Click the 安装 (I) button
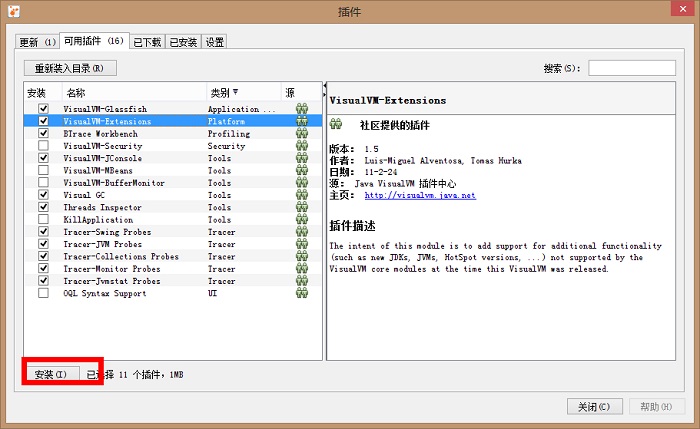Image resolution: width=700 pixels, height=429 pixels. click(x=53, y=374)
